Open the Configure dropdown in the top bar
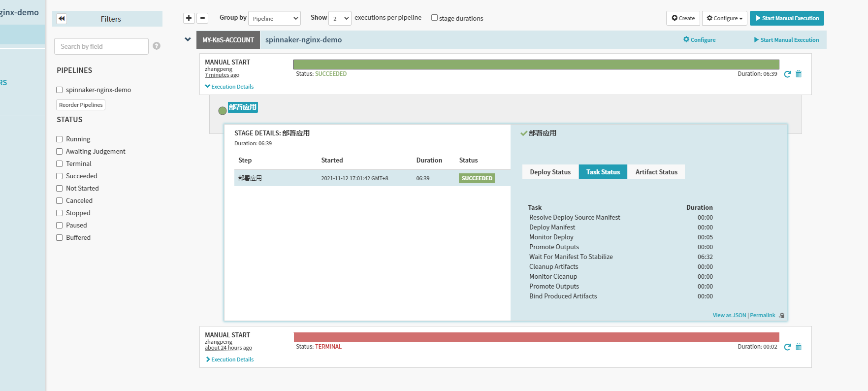Screen dimensions: 868x391 [725, 18]
